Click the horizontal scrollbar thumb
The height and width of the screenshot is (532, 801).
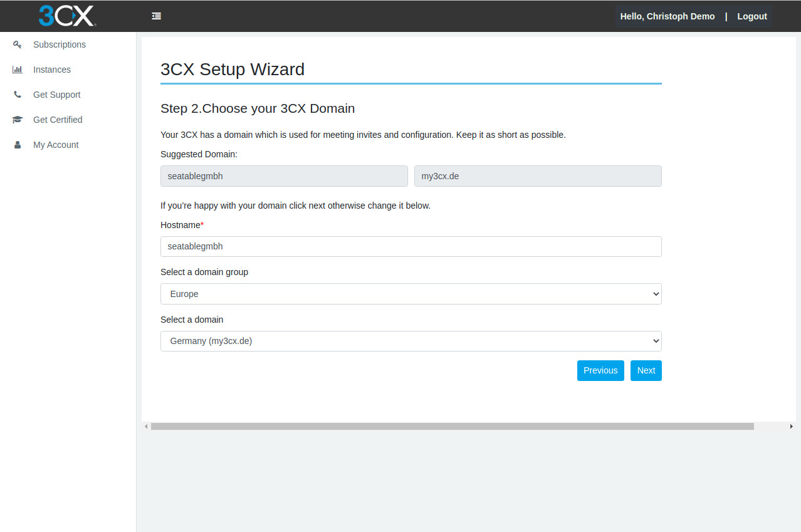452,426
